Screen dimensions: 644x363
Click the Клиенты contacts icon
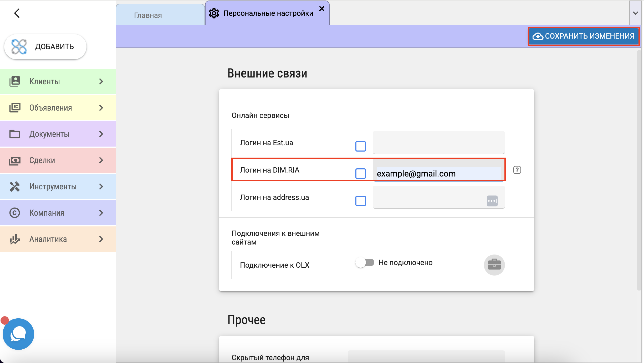click(x=15, y=81)
